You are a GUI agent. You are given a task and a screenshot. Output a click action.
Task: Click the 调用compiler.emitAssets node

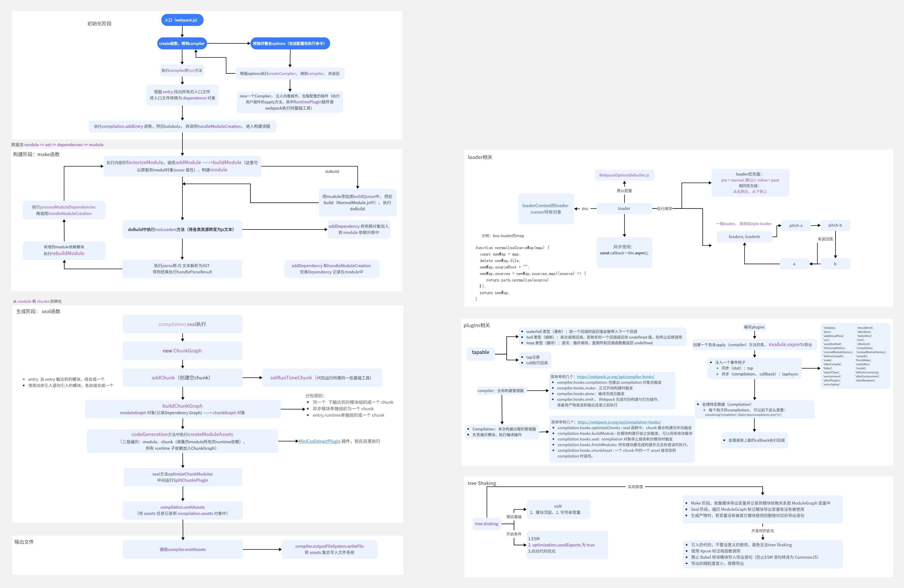pos(183,549)
